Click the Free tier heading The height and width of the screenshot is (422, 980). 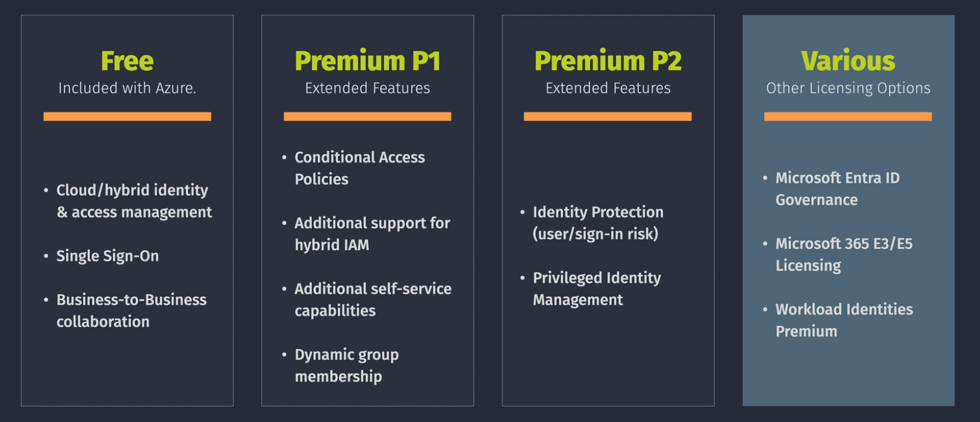(x=127, y=61)
